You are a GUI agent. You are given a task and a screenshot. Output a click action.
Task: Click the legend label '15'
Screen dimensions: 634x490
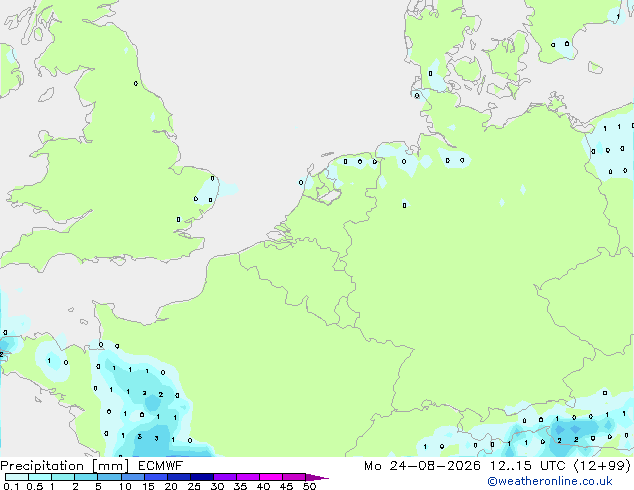[148, 486]
